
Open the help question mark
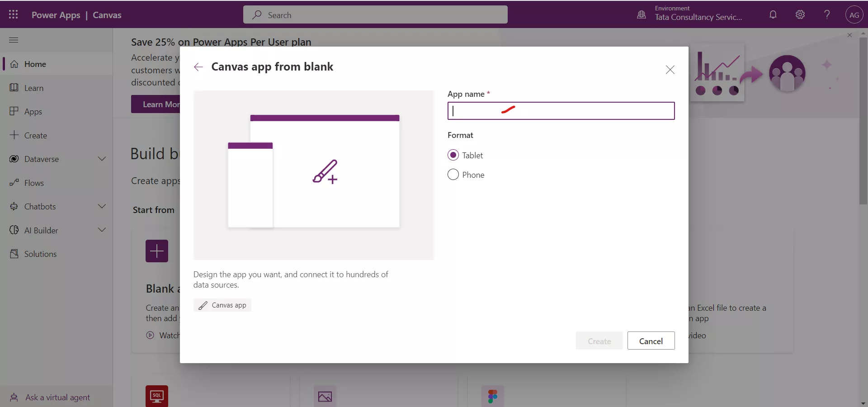(827, 14)
